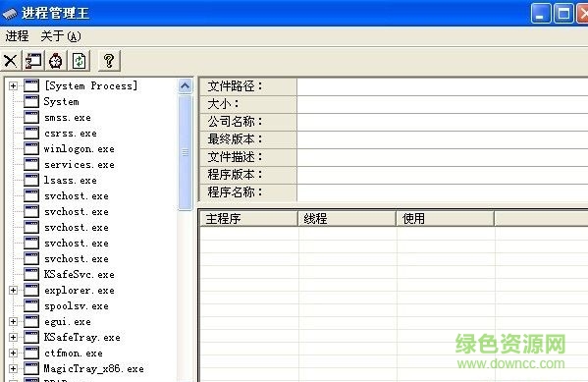Open the 进程 menu
Viewport: 588px width, 382px height.
coord(17,36)
